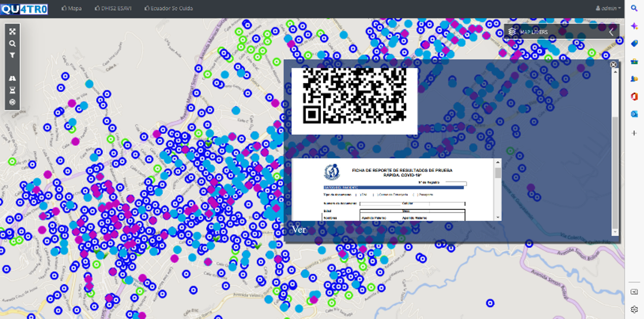644x319 pixels.
Task: Click the embedded document scroll down arrow
Action: tap(498, 217)
